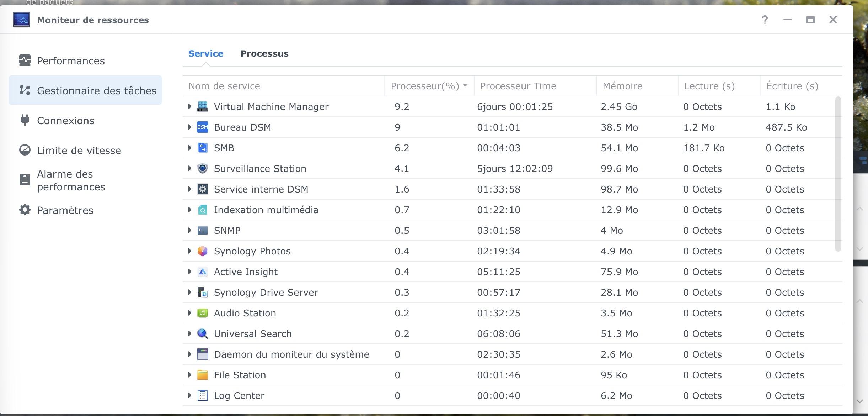Click the Active Insight icon
Screen dimensions: 868x416
[x=203, y=272]
